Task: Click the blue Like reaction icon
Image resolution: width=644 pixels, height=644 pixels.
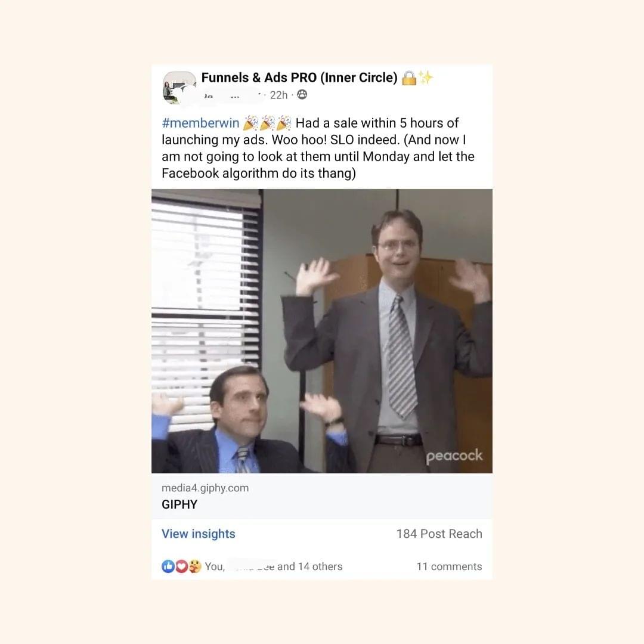Action: pyautogui.click(x=168, y=566)
